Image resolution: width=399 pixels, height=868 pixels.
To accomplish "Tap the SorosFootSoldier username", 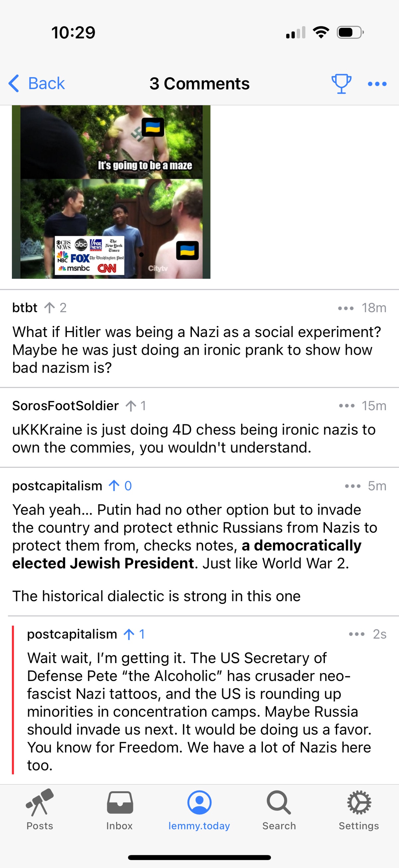I will [65, 406].
